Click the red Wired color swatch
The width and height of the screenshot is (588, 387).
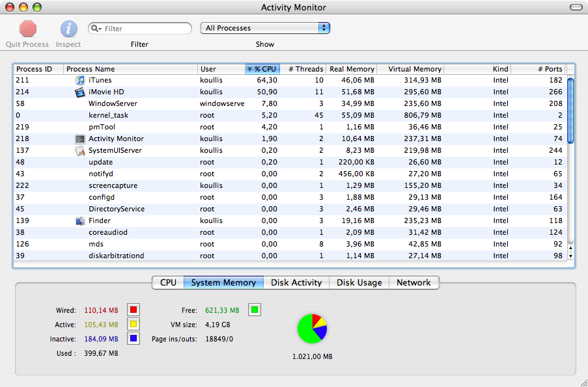[x=133, y=310]
